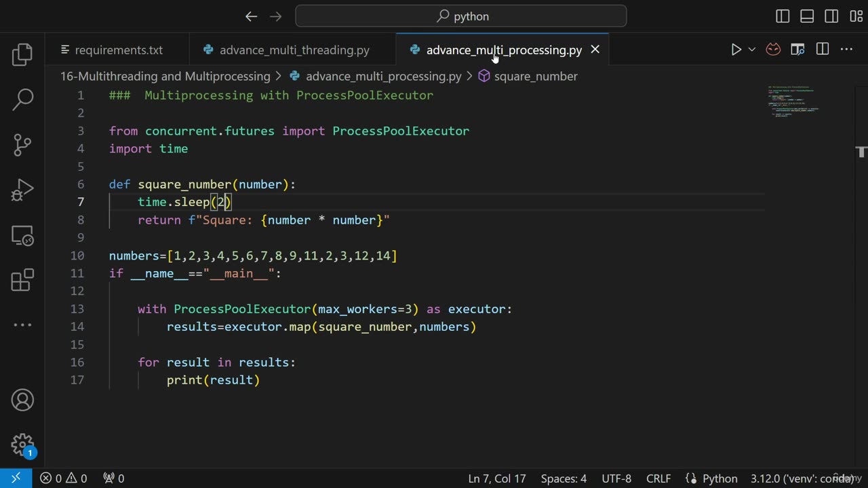Click the numbers list assignment line
The width and height of the screenshot is (868, 488).
click(253, 256)
